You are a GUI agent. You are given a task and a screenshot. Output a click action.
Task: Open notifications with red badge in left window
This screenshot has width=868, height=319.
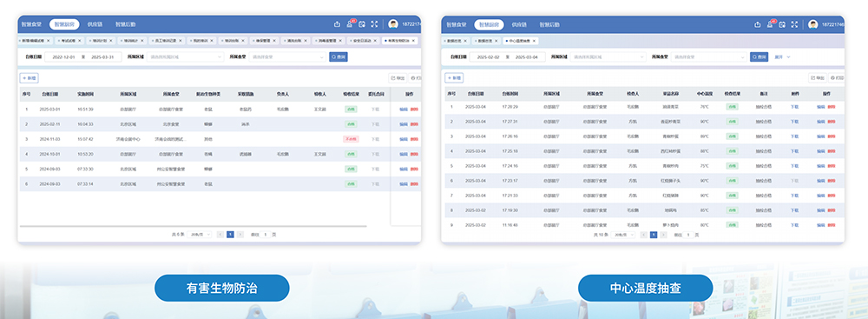[350, 23]
